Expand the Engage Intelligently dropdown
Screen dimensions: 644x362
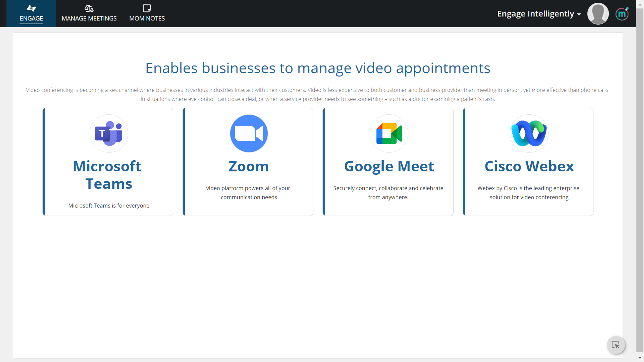click(539, 14)
